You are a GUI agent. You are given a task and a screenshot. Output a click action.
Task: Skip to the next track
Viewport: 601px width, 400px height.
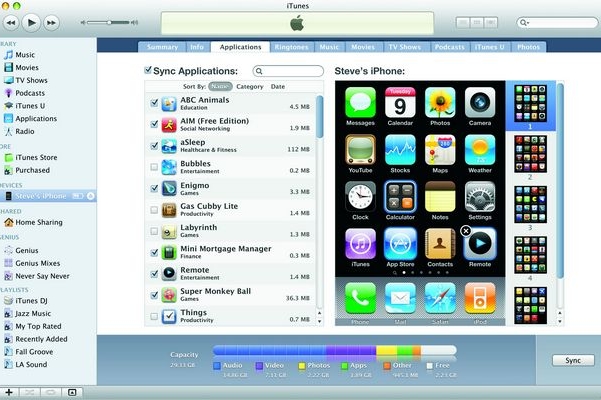[x=52, y=23]
